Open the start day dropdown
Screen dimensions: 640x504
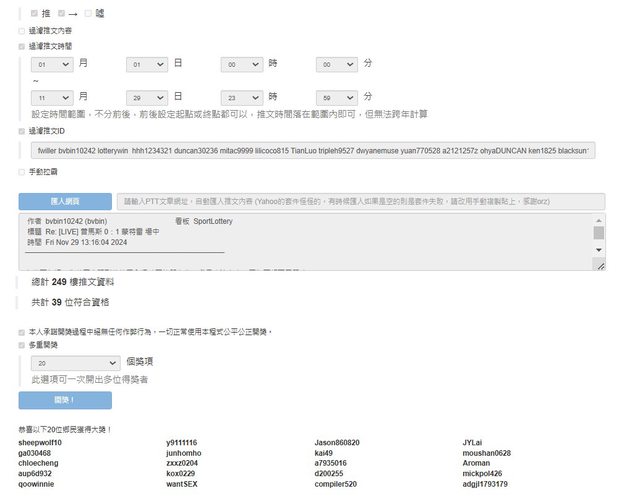(x=147, y=64)
